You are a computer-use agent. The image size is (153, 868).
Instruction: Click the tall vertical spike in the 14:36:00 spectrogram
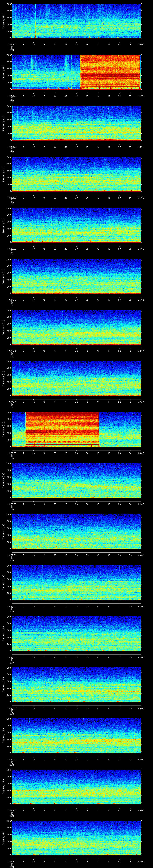(71, 378)
